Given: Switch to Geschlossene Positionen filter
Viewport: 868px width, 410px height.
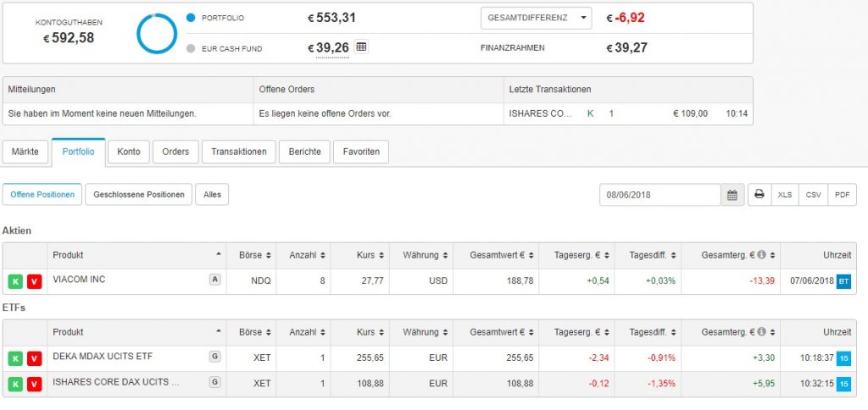Looking at the screenshot, I should 139,195.
